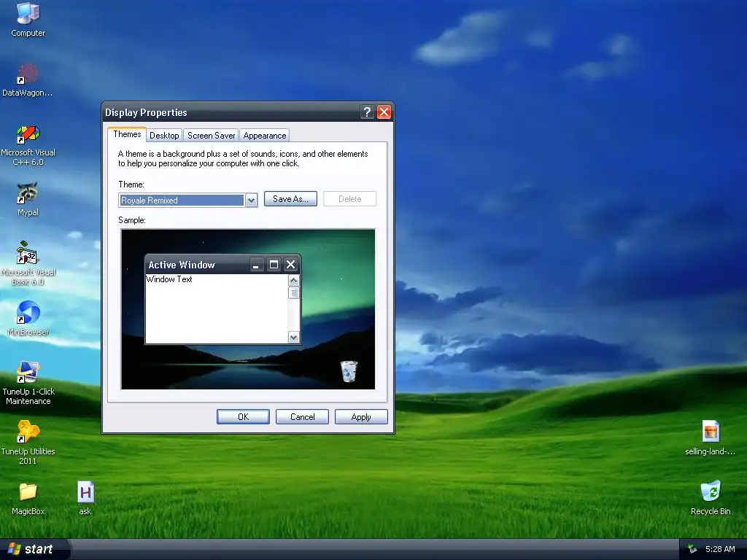Click the aurora wallpaper sample preview
Screen dimensions: 747x560
tap(248, 309)
